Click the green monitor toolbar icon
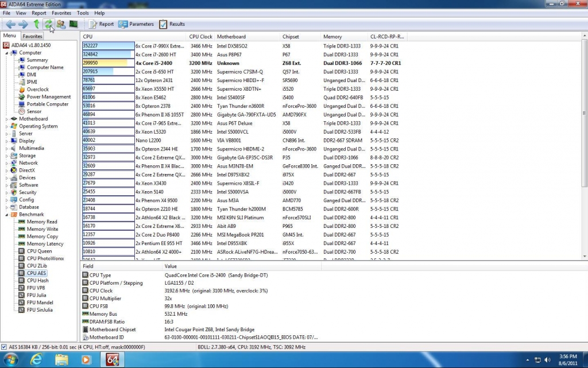The height and width of the screenshot is (368, 588). click(73, 24)
